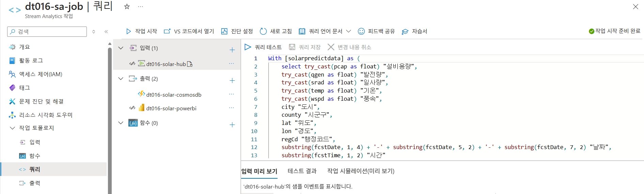This screenshot has height=194, width=644.
Task: Open in VS Code (VS 코드에서 열기)
Action: point(189,31)
